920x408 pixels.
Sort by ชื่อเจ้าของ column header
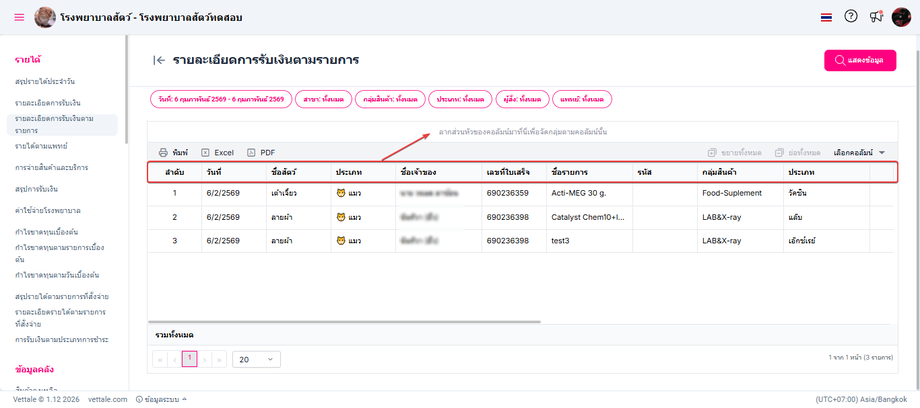[x=438, y=173]
